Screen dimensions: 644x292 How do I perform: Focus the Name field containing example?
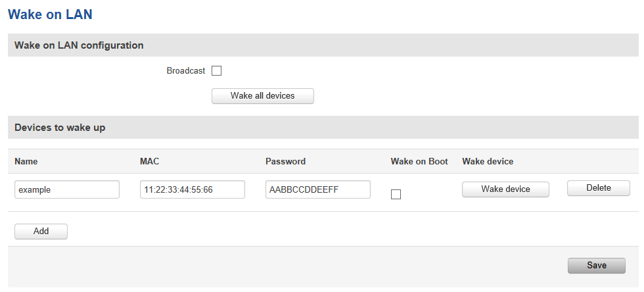click(67, 189)
